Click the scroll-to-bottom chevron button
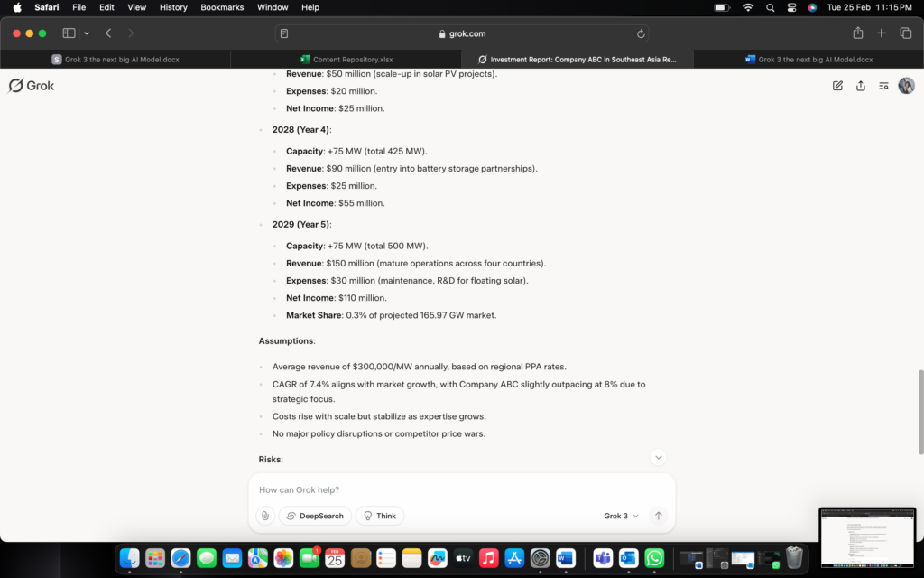The height and width of the screenshot is (578, 924). (659, 458)
